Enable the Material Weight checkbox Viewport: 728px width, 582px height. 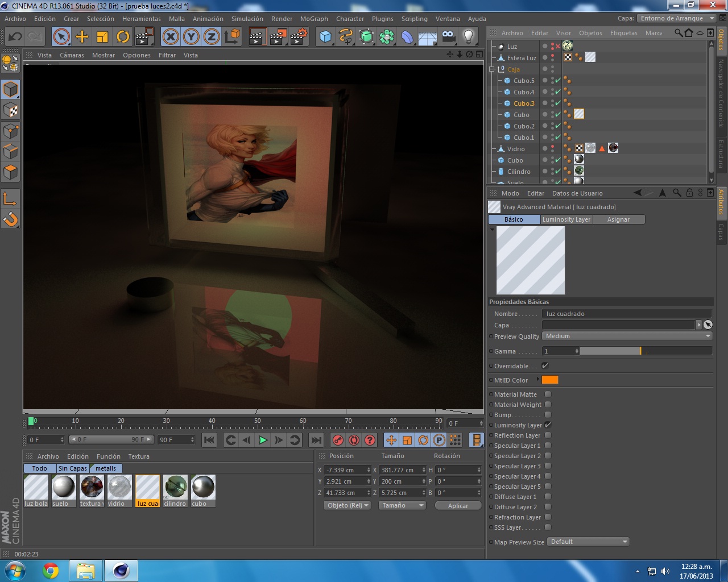click(548, 405)
